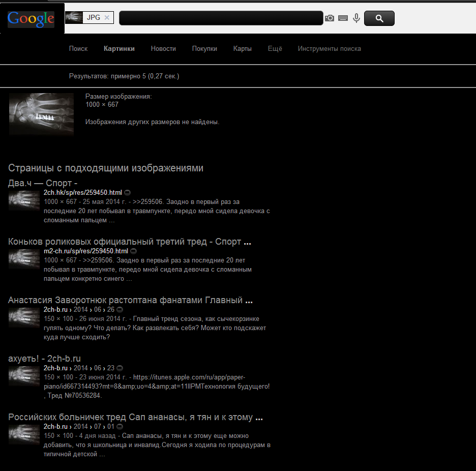Click the large X-ray hand preview image
Viewport: 476px width, 471px height.
coord(41,114)
